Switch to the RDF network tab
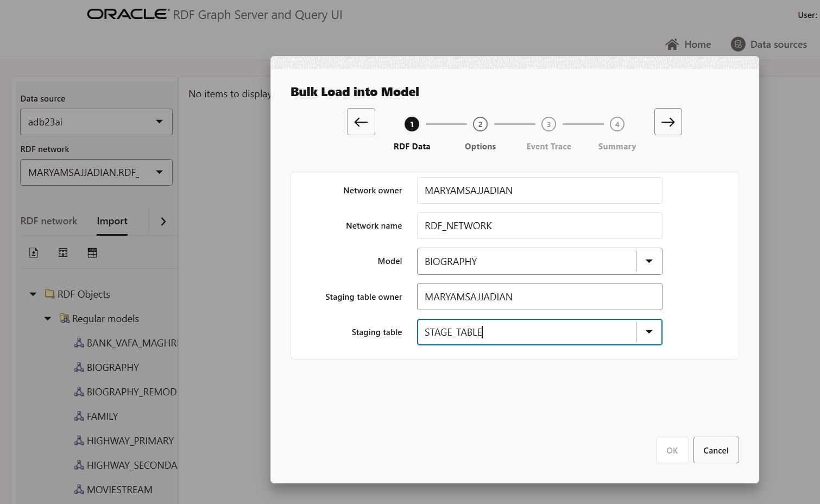820x504 pixels. click(49, 221)
